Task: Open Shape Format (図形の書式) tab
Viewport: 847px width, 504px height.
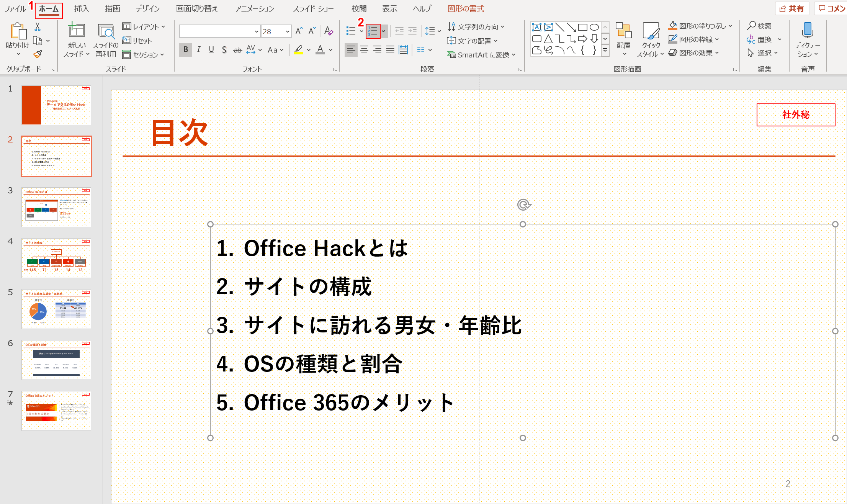Action: [x=466, y=8]
